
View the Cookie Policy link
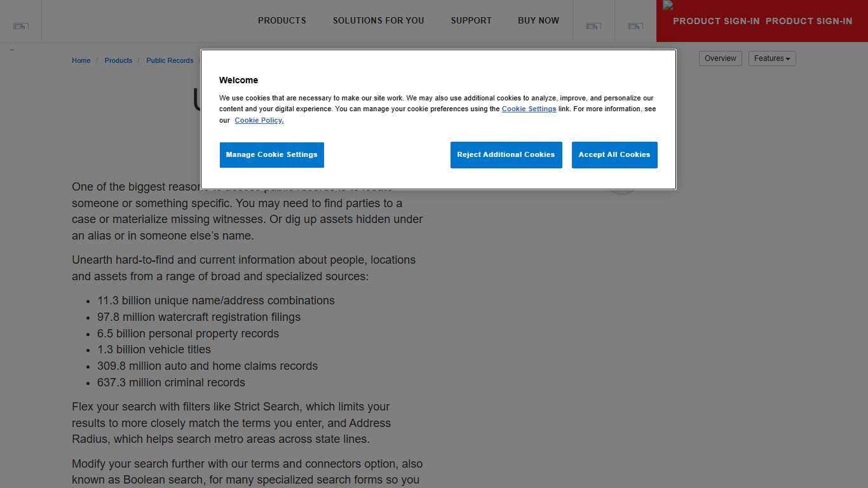coord(259,120)
